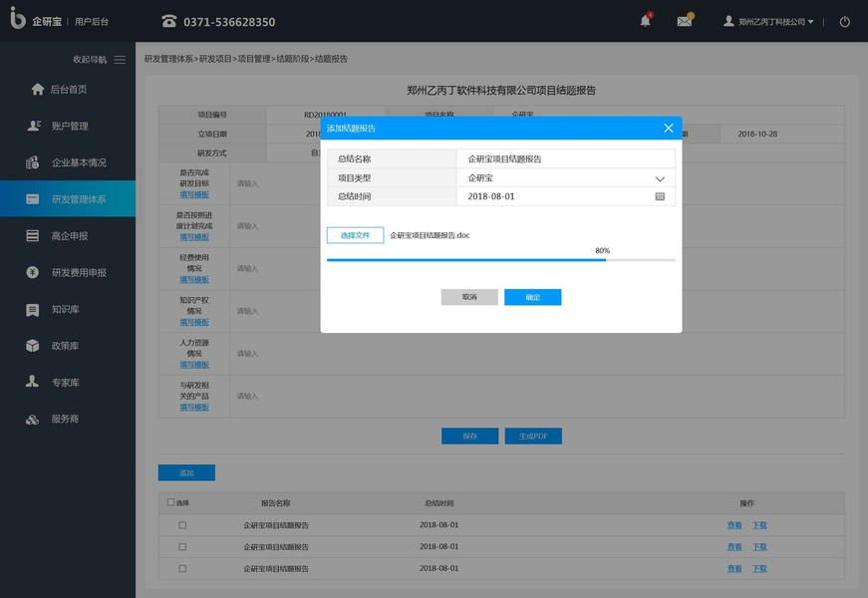Screen dimensions: 868x598
Task: Collapse navigation with hamburger icon
Action: pos(120,59)
